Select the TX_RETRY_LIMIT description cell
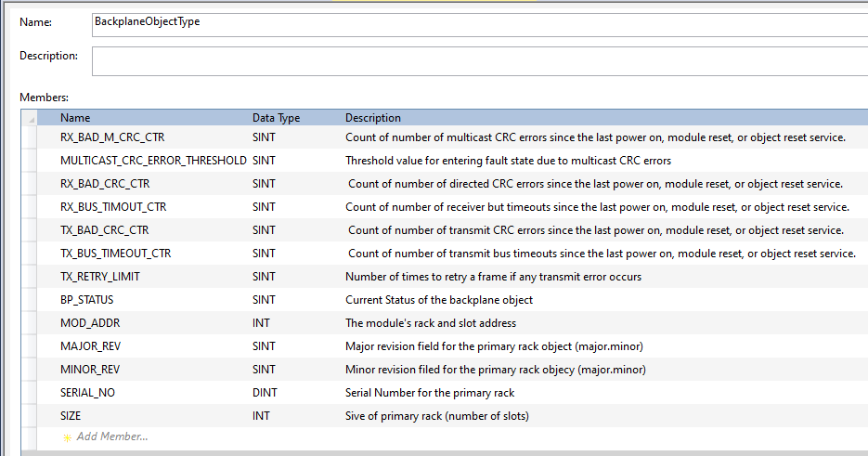This screenshot has height=456, width=868. (x=493, y=277)
